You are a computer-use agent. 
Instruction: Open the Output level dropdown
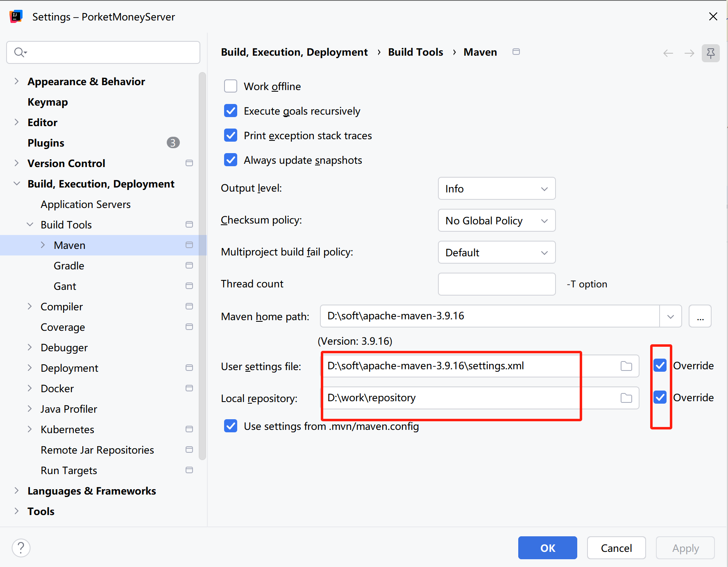pos(497,188)
